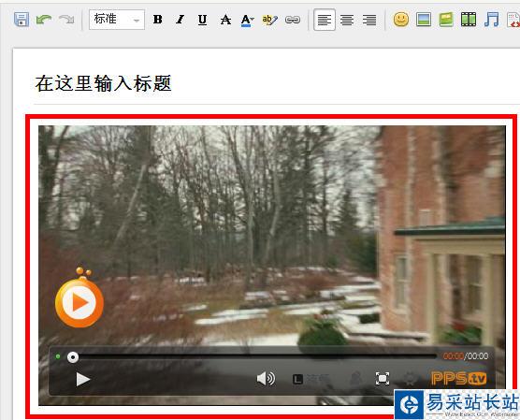Toggle strikethrough formatting
This screenshot has height=420, width=520.
click(x=225, y=20)
